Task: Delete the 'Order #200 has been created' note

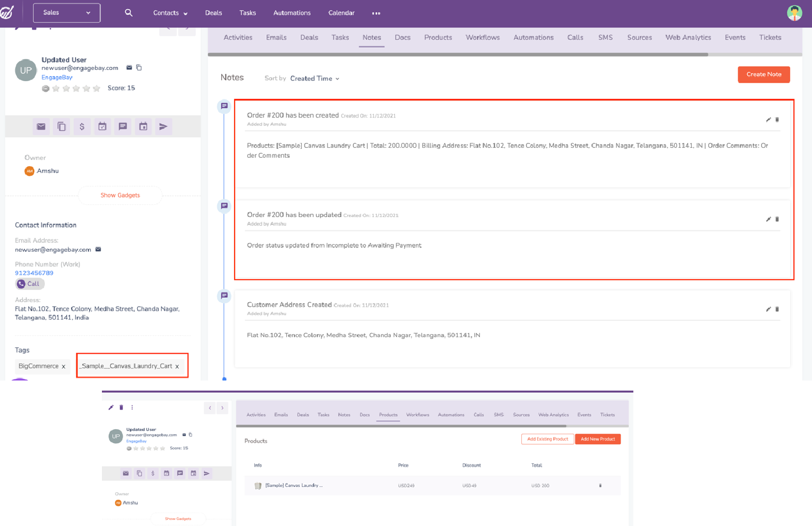Action: tap(777, 120)
